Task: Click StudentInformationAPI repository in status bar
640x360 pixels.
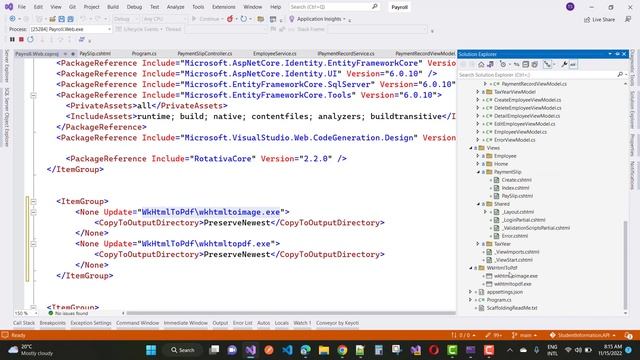Action: click(x=582, y=335)
